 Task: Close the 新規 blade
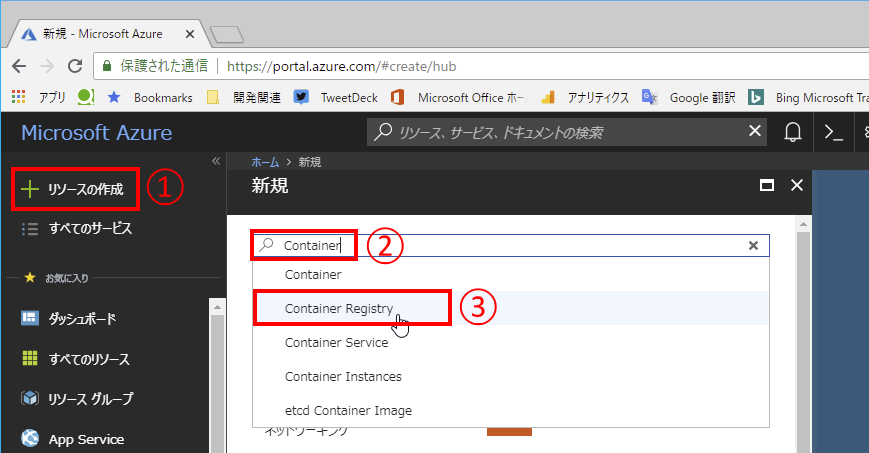[x=796, y=185]
